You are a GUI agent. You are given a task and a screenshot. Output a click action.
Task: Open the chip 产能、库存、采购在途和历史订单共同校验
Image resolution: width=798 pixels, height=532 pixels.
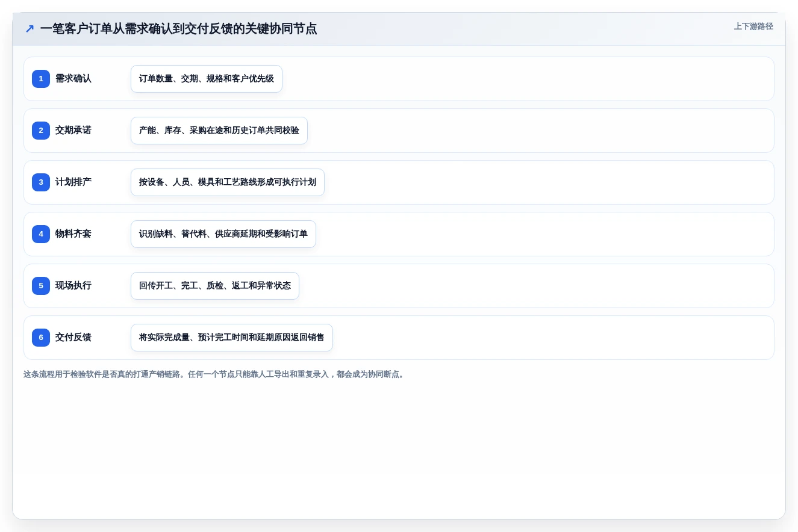(x=219, y=131)
